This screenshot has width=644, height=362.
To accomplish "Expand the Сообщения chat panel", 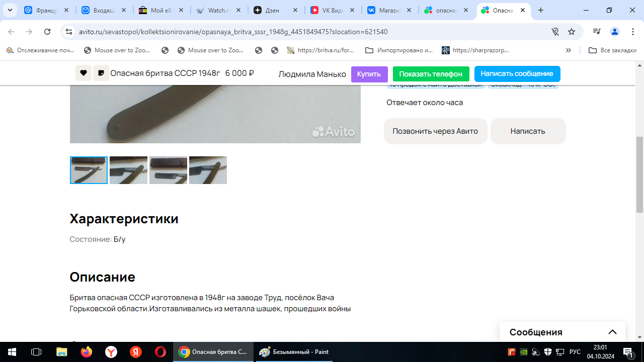I will tap(612, 332).
